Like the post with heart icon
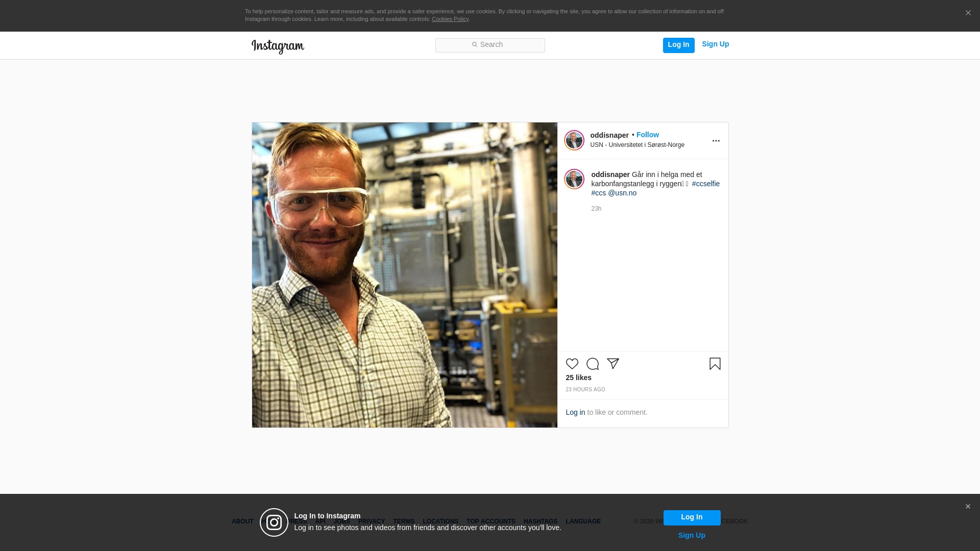The width and height of the screenshot is (980, 551). tap(572, 364)
